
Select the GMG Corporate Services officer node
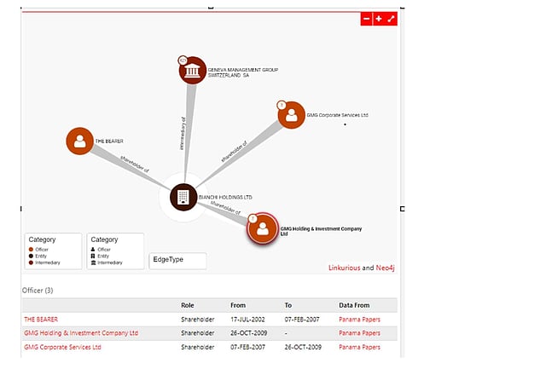292,115
